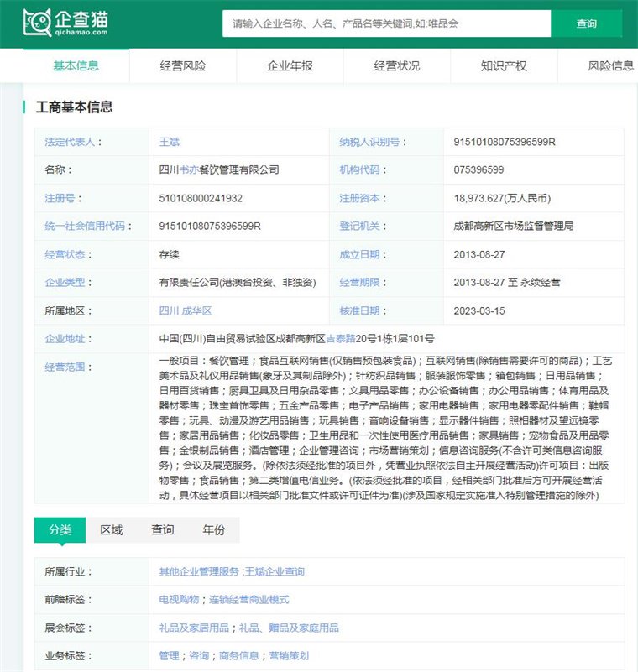Select taxpayer number 91510108075396599R beside 纳税人识别号

505,142
